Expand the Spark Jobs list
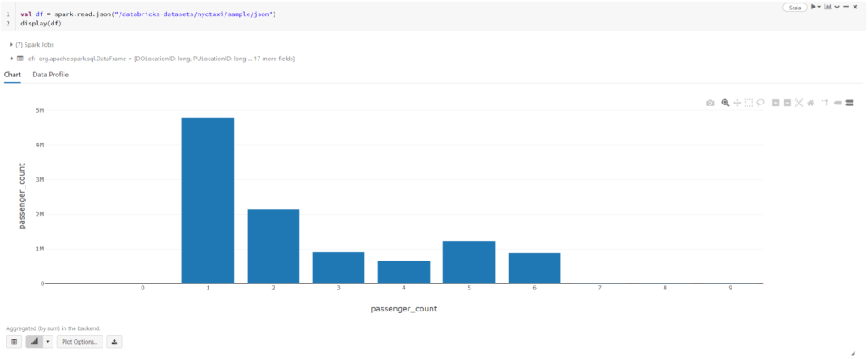The image size is (868, 359). click(11, 44)
